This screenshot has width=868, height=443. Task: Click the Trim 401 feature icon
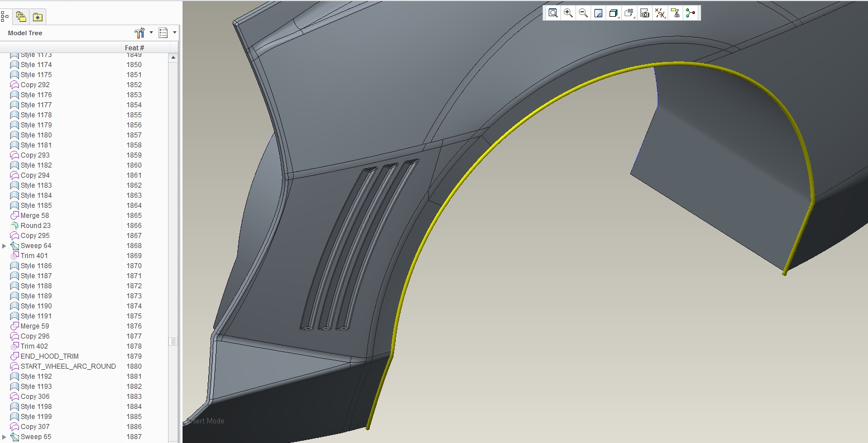tap(15, 256)
